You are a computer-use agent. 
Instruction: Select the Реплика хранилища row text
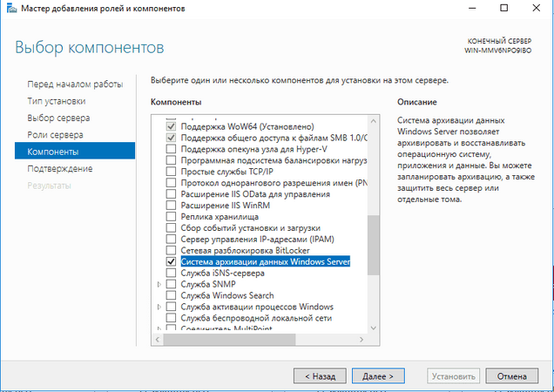click(220, 217)
